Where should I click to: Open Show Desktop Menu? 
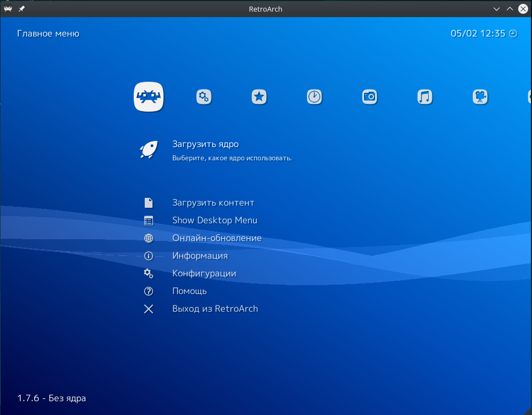pos(214,220)
